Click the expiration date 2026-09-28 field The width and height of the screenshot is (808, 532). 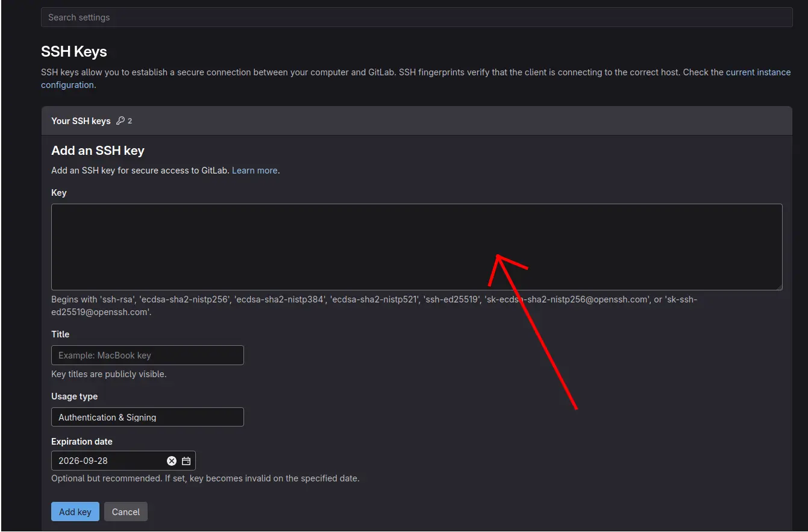[108, 461]
